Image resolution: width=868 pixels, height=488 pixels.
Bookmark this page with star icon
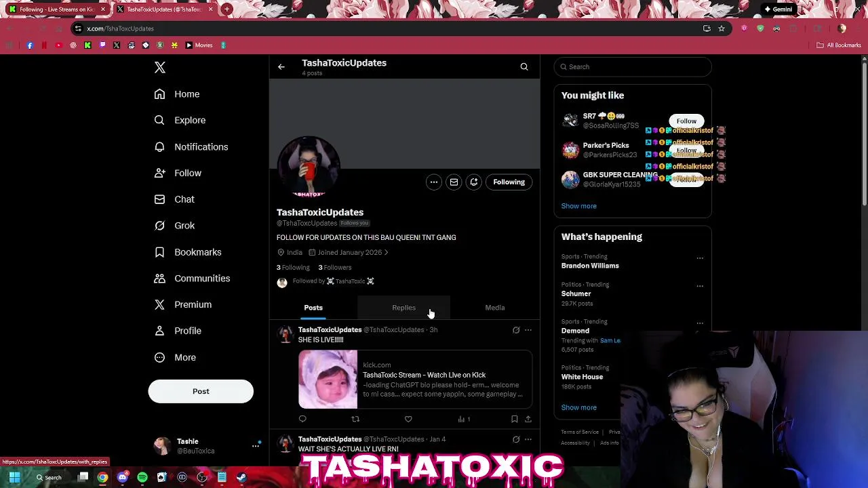click(722, 28)
